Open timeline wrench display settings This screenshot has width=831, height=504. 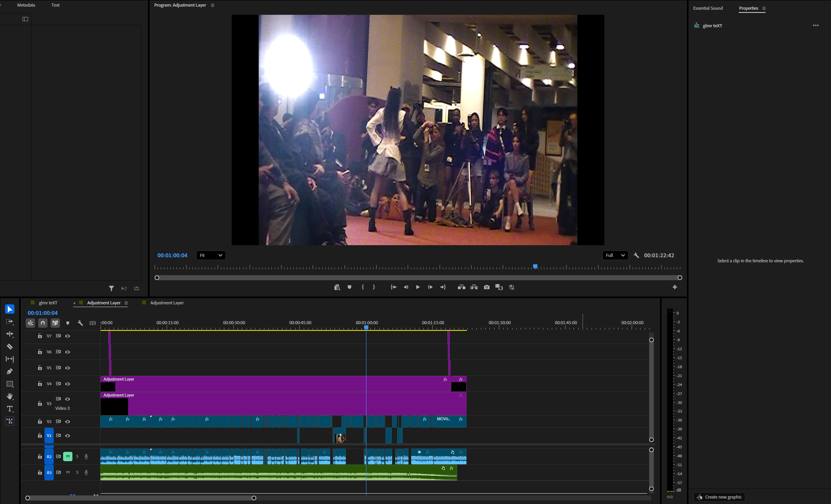80,323
